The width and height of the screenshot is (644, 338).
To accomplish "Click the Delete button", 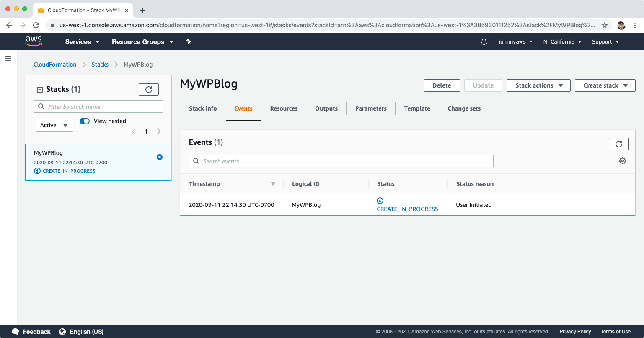I will 442,85.
